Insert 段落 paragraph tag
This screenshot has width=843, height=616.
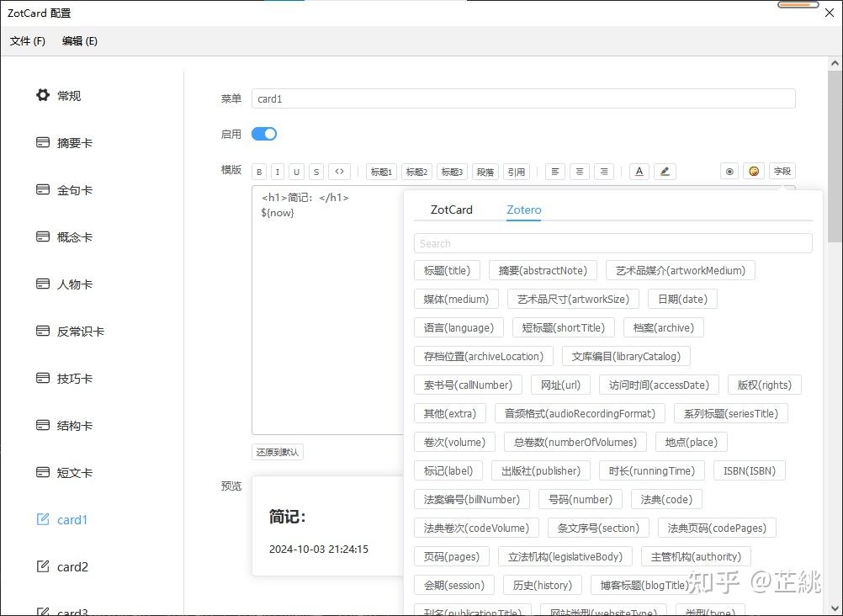point(485,172)
